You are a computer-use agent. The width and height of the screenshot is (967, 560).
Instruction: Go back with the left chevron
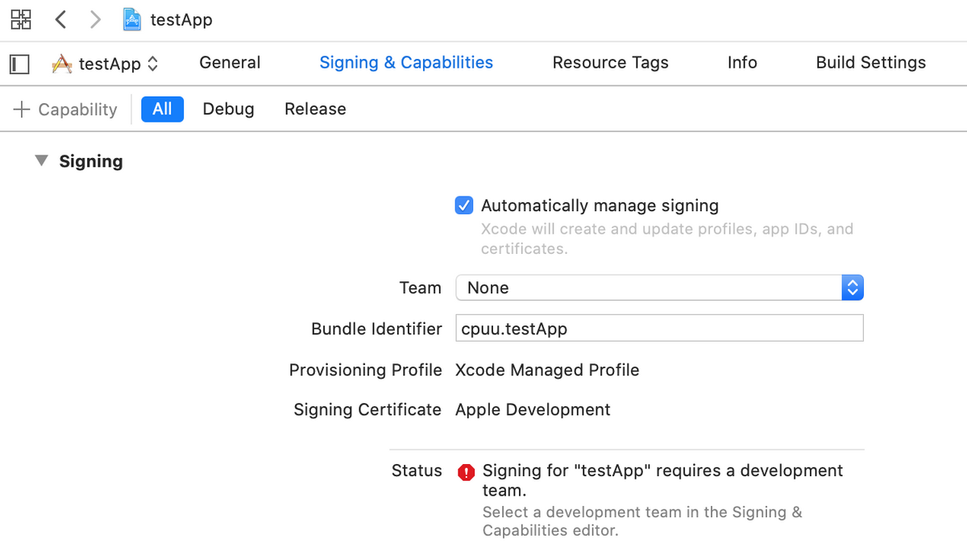click(x=60, y=19)
